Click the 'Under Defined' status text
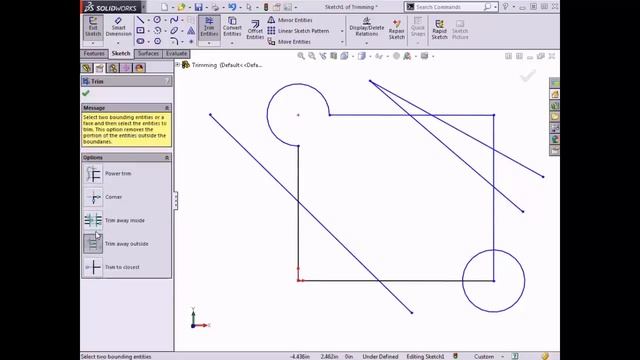Image resolution: width=640 pixels, height=360 pixels. tap(380, 356)
